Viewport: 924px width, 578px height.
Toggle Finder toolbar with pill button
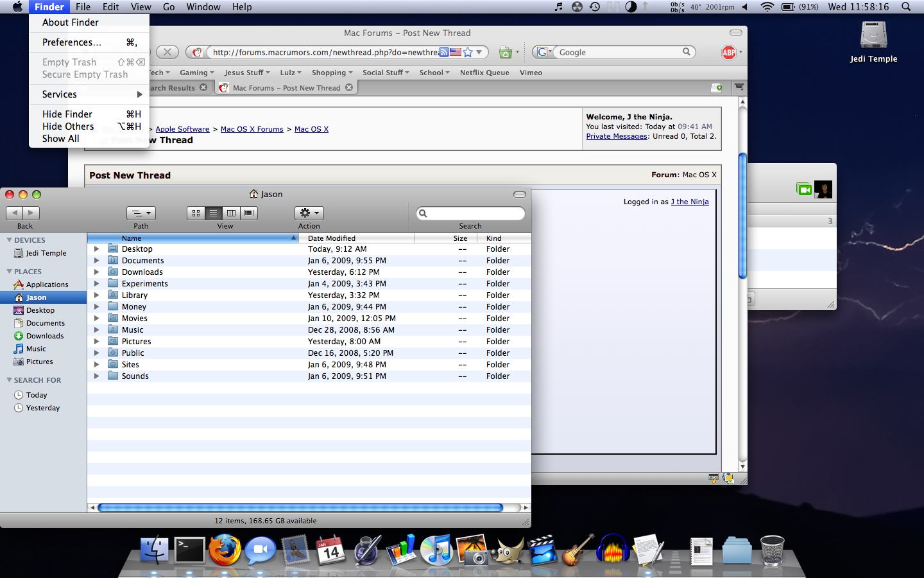[520, 194]
